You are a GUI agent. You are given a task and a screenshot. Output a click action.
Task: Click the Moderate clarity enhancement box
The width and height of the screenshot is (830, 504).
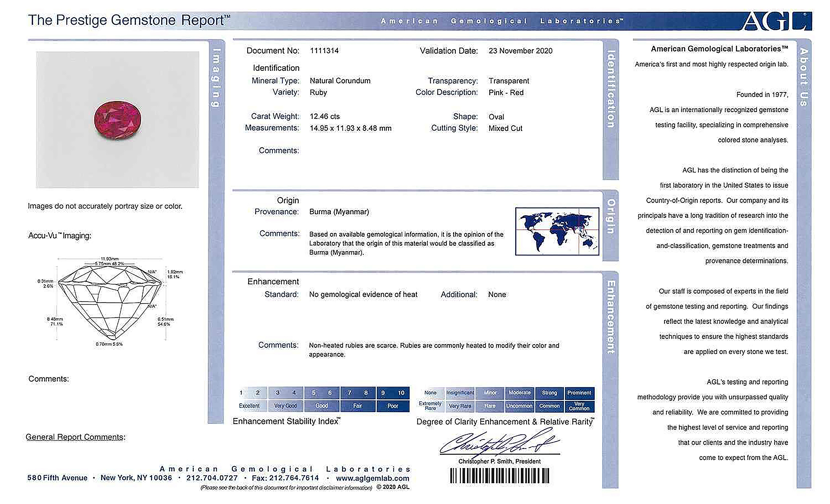[519, 393]
